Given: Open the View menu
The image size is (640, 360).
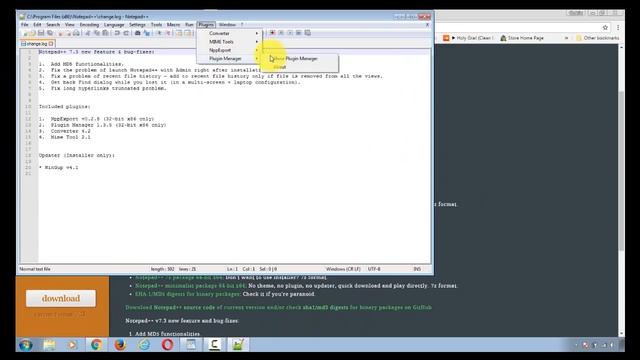Looking at the screenshot, I should 70,24.
